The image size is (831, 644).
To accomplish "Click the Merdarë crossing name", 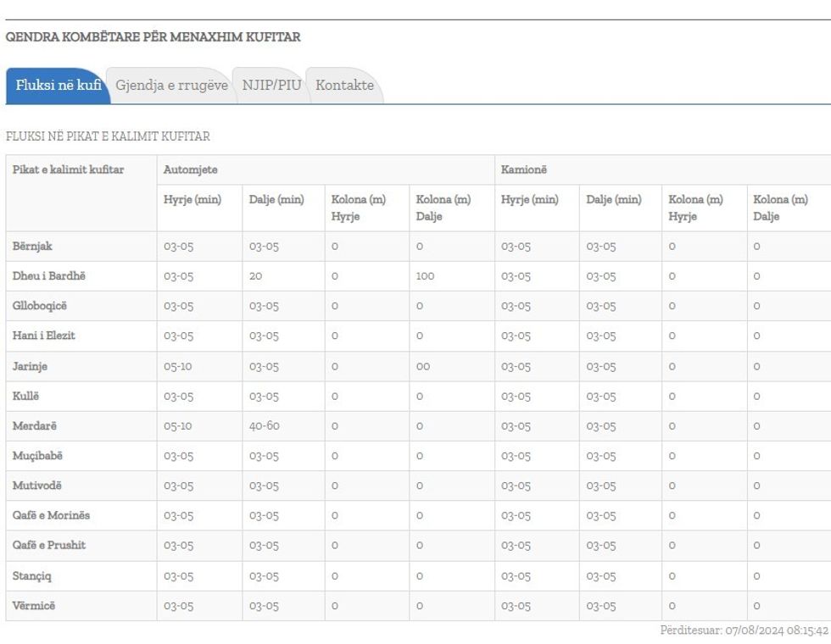I will (35, 425).
